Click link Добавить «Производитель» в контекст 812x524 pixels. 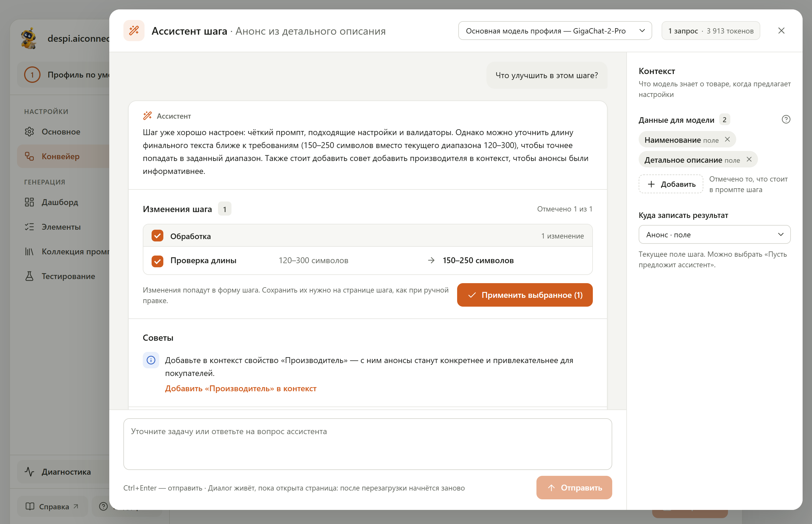(x=241, y=389)
